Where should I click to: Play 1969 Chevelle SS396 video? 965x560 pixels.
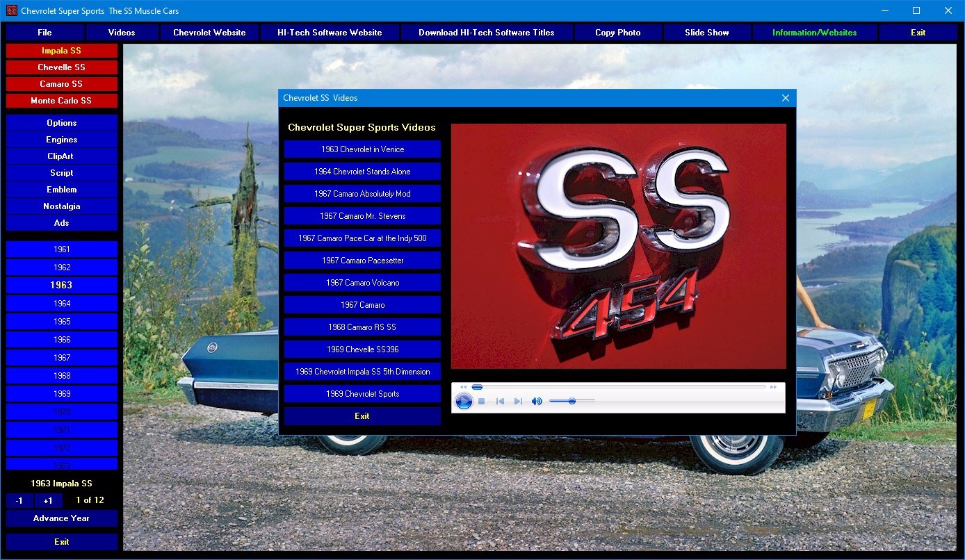click(362, 349)
